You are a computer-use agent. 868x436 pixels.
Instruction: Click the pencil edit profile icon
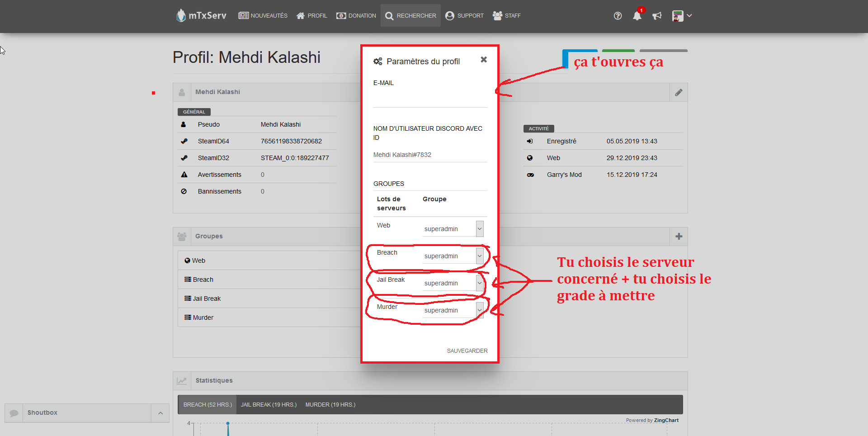(679, 92)
